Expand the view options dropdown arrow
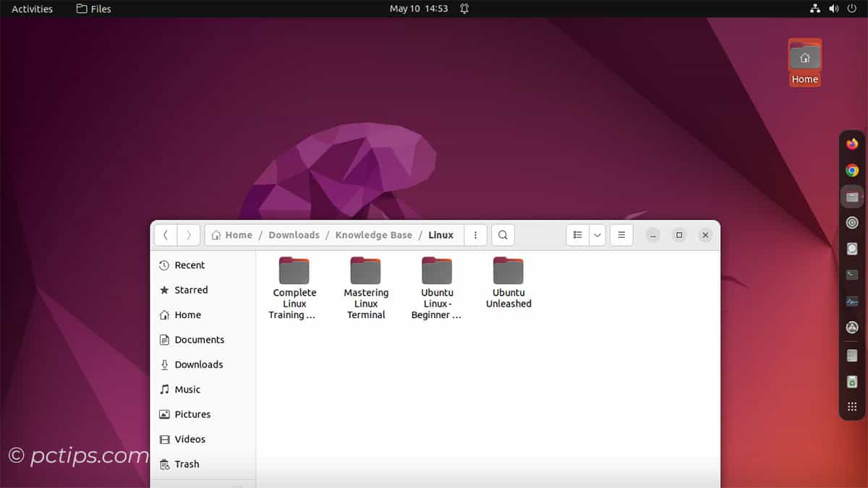 coord(597,235)
